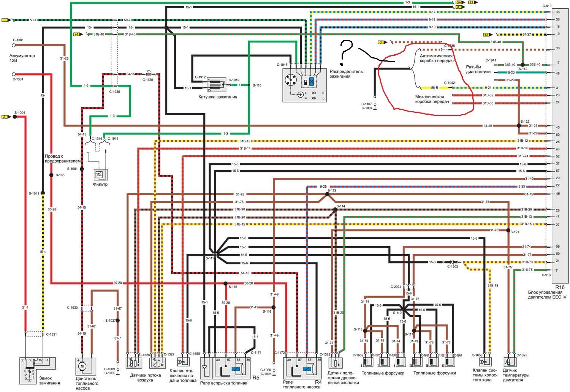This screenshot has width=570, height=392.
Task: Click the filter component box
Action: (101, 174)
